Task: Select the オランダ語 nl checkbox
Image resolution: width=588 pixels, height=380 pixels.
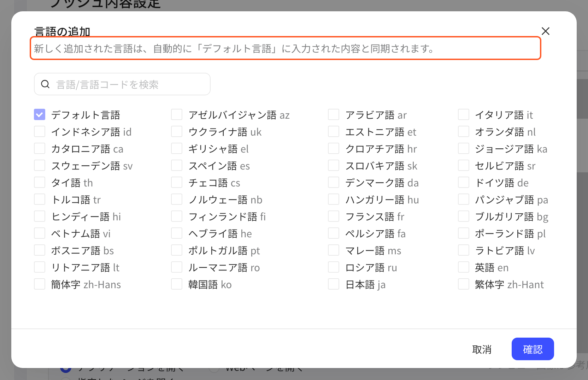Action: [464, 131]
